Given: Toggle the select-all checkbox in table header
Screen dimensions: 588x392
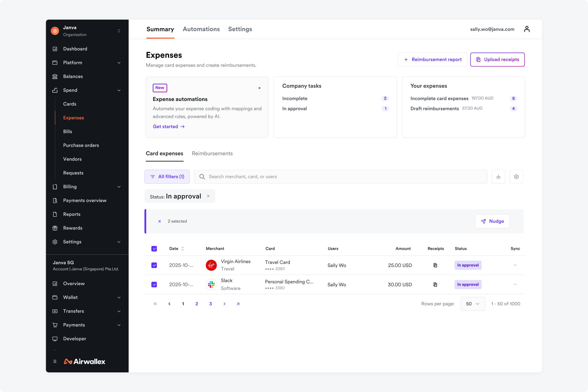Looking at the screenshot, I should tap(154, 248).
